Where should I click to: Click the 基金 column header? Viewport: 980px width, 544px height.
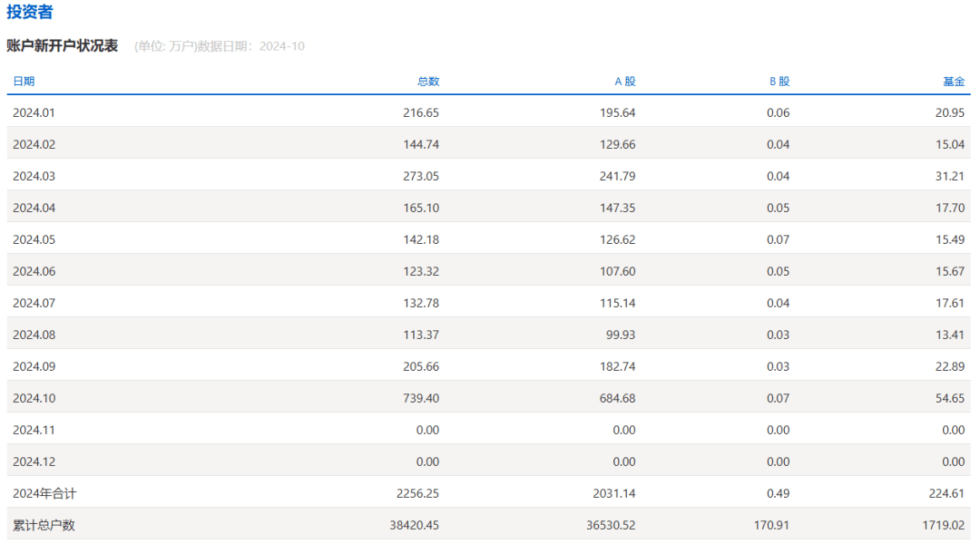[x=953, y=82]
